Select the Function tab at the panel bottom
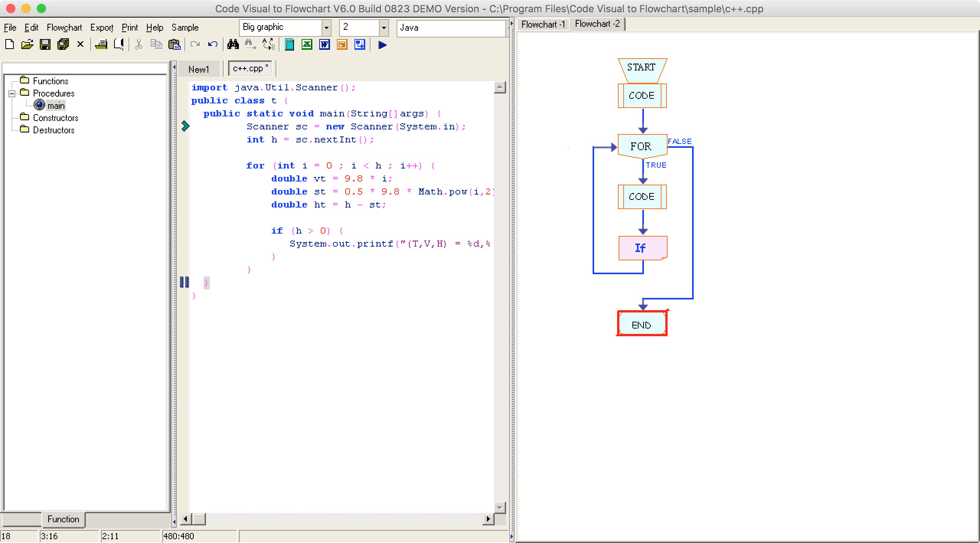The height and width of the screenshot is (543, 980). [63, 519]
